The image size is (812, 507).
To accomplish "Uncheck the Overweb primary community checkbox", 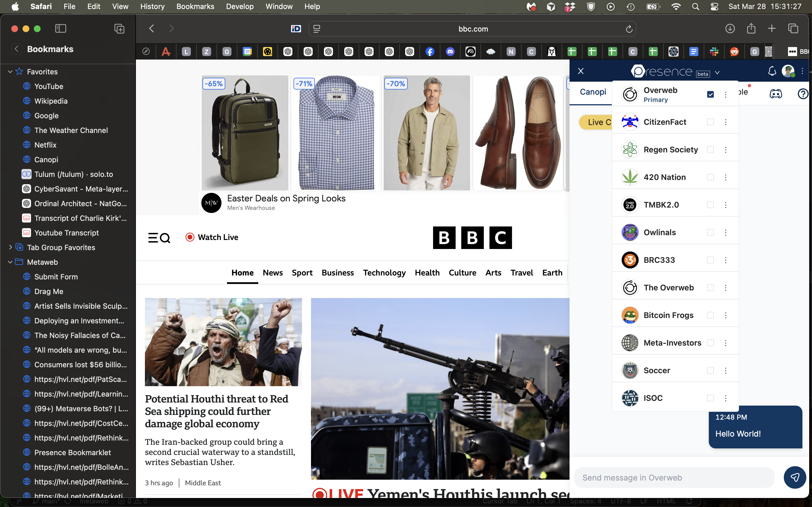I will click(710, 94).
